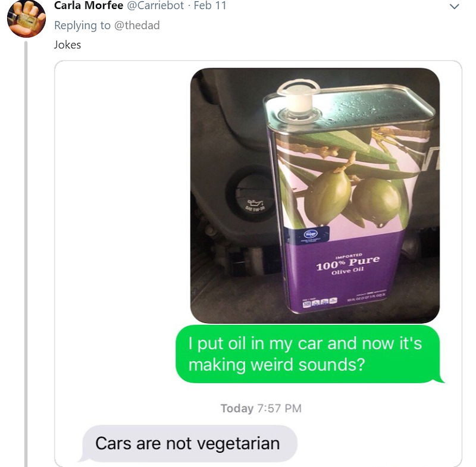The image size is (476, 467).
Task: Open Carla Morfee's profile avatar
Action: pos(26,18)
